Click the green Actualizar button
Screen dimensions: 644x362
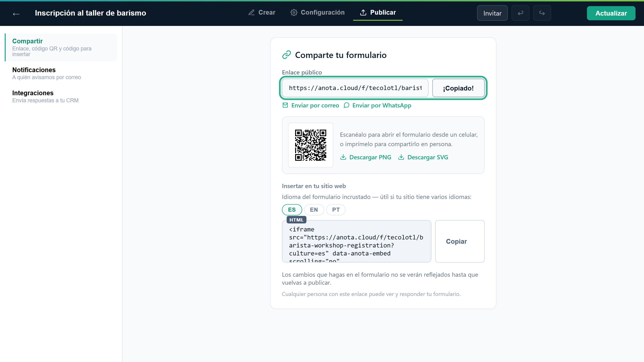click(611, 13)
